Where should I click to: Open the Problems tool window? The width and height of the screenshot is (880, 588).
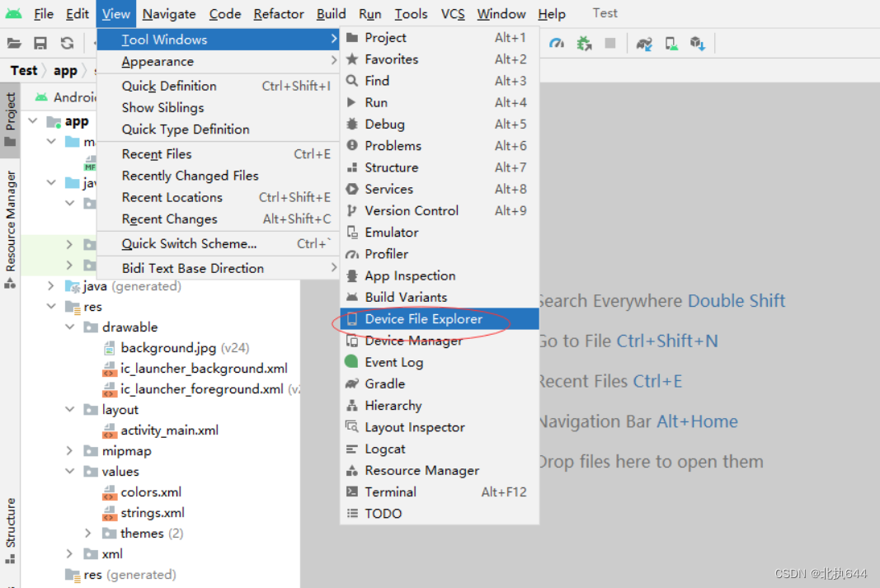pos(440,146)
